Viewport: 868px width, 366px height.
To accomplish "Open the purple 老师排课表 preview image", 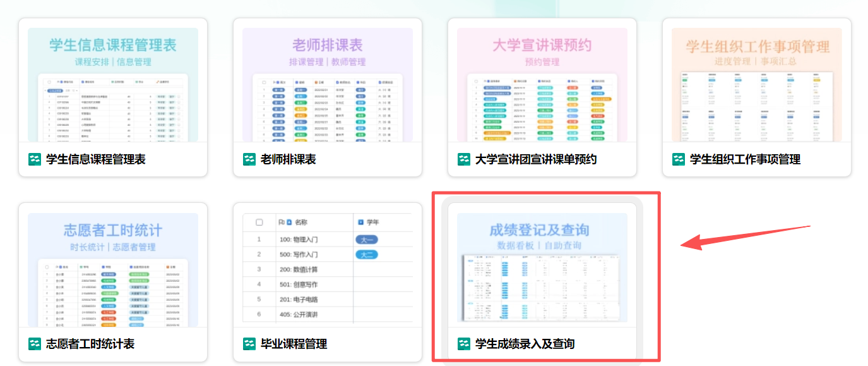I will pos(327,85).
